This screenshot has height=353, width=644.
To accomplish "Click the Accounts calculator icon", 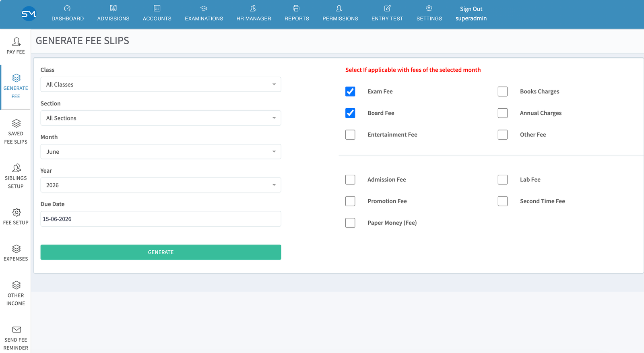I will point(157,8).
